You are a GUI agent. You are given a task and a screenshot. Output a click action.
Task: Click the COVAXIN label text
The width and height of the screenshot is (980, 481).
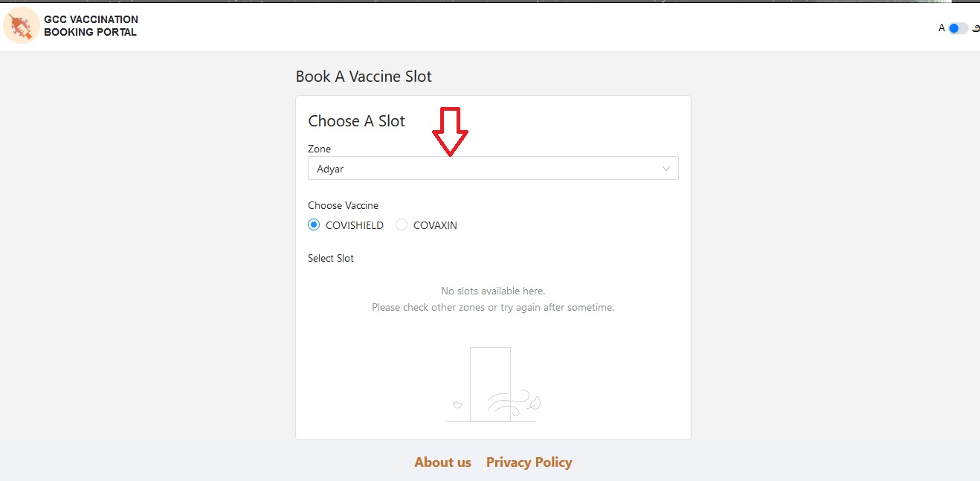pos(435,225)
